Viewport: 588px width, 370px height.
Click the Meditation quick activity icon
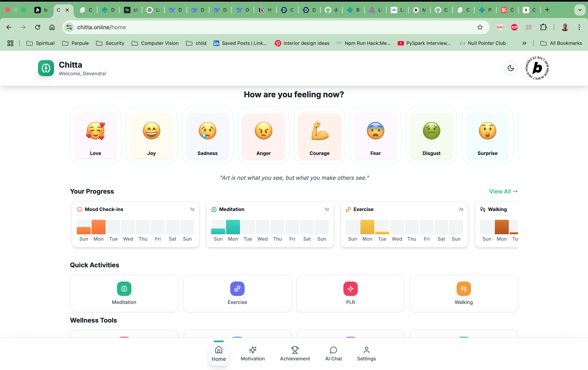point(124,289)
